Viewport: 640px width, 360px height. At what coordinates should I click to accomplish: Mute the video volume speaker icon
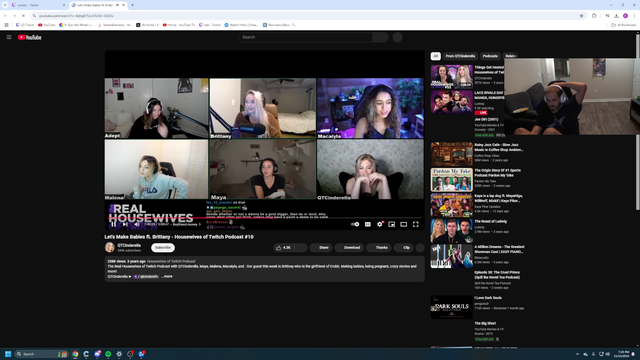pyautogui.click(x=137, y=224)
